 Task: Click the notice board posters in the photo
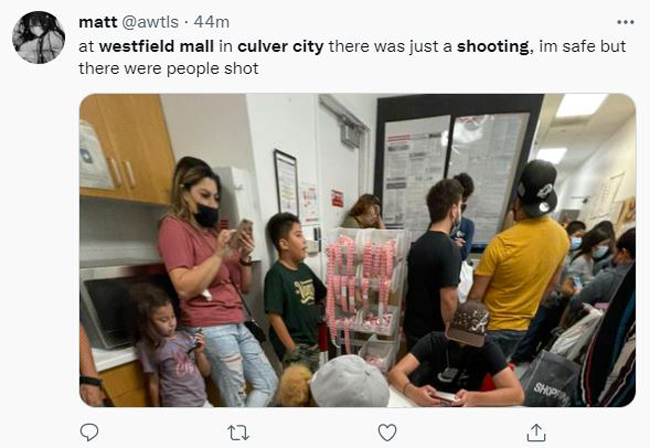pos(456,174)
